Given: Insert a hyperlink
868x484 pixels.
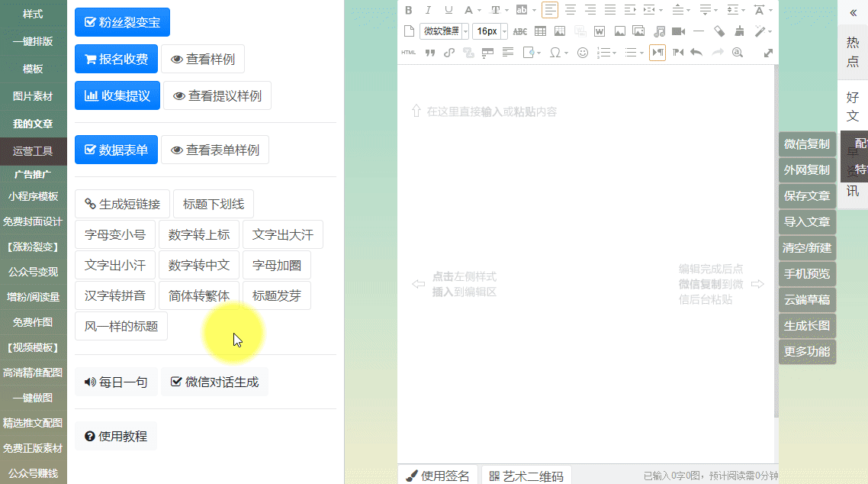Looking at the screenshot, I should tap(449, 53).
